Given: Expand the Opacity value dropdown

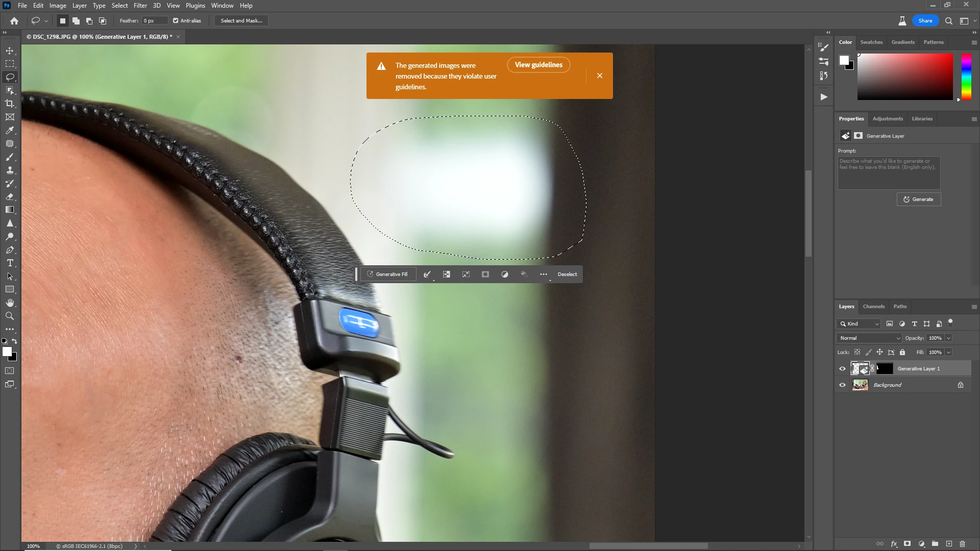Looking at the screenshot, I should click(x=949, y=338).
